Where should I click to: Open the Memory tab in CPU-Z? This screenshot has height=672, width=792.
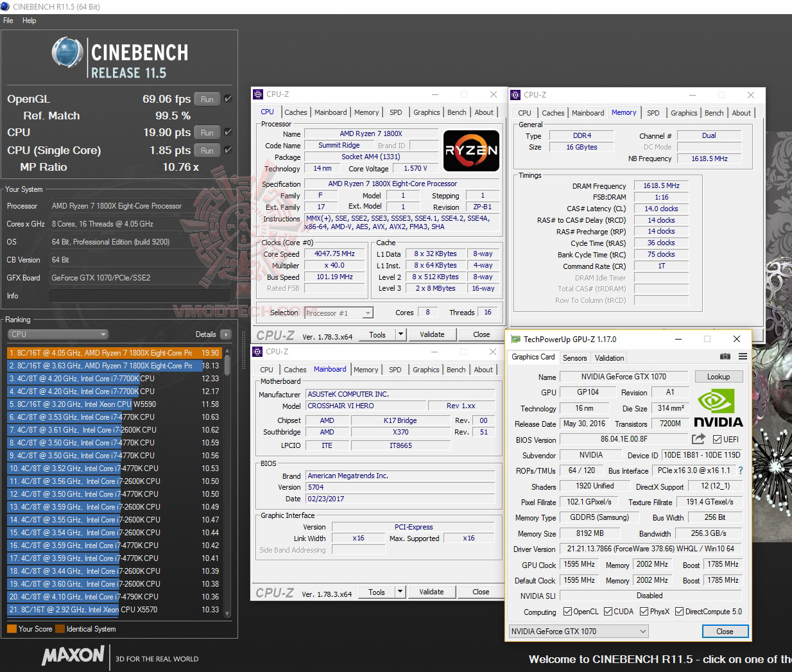366,112
